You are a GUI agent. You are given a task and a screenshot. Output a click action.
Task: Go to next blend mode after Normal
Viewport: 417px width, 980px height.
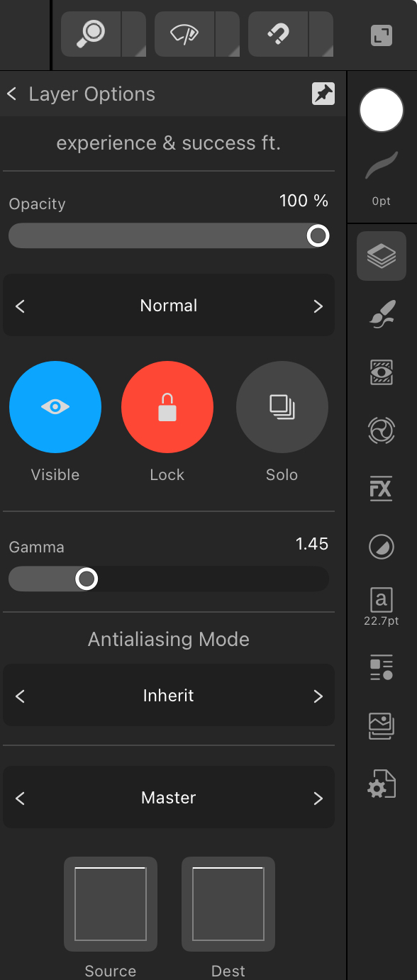[318, 306]
